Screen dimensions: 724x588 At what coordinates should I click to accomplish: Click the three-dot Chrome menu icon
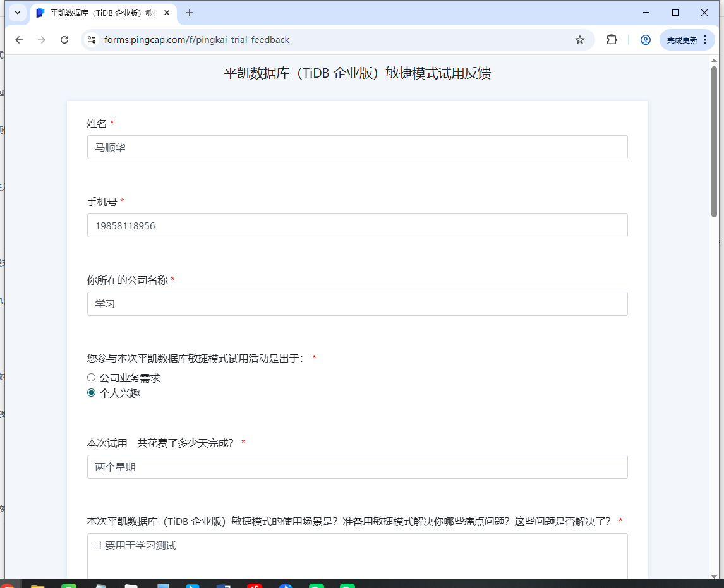pyautogui.click(x=706, y=40)
